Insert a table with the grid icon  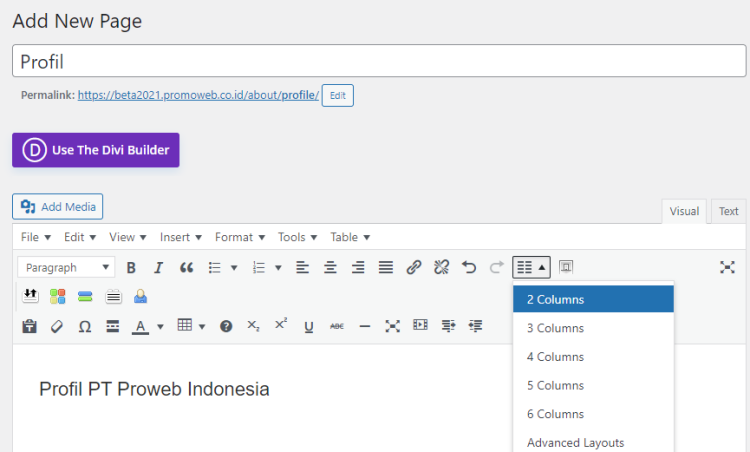tap(185, 325)
